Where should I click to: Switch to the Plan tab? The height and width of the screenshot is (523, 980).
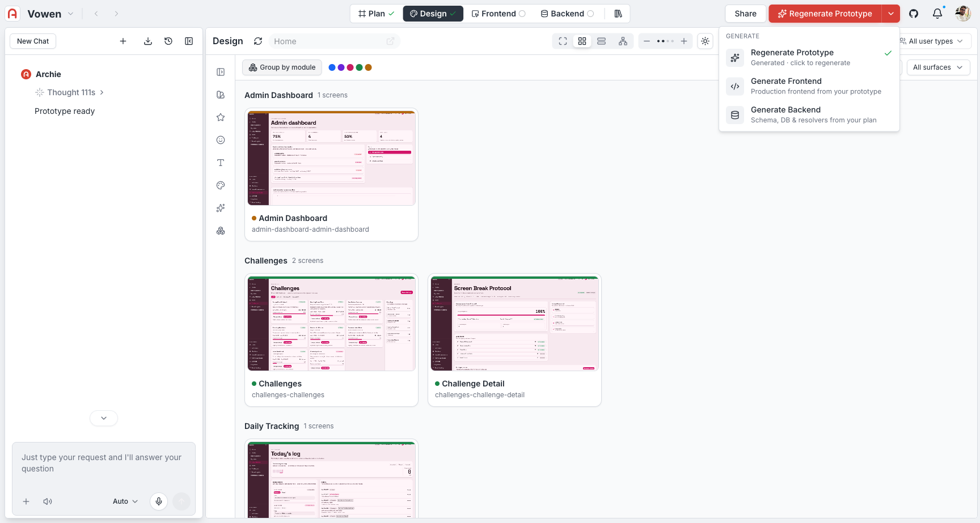(x=377, y=14)
